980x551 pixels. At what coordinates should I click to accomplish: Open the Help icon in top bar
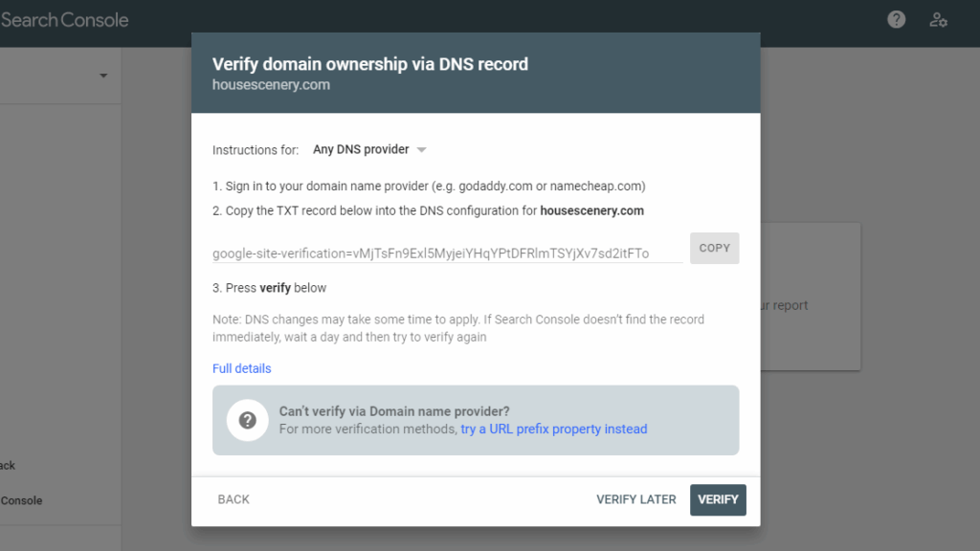point(896,19)
